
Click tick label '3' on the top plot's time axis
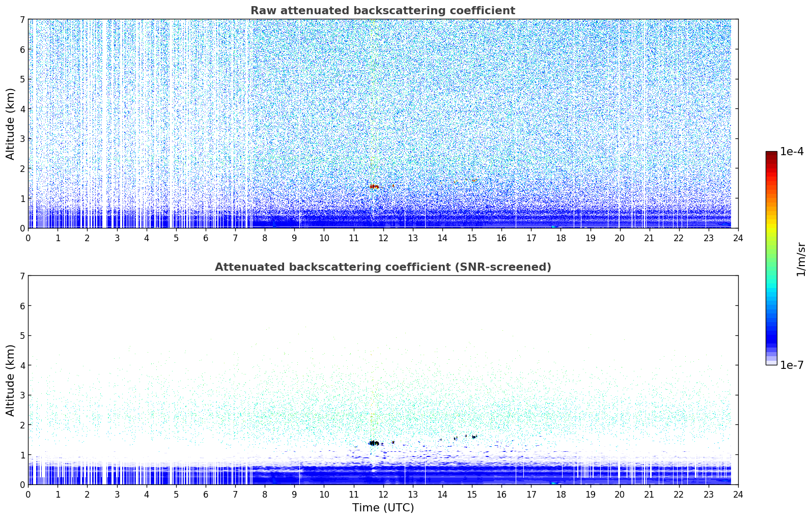117,238
